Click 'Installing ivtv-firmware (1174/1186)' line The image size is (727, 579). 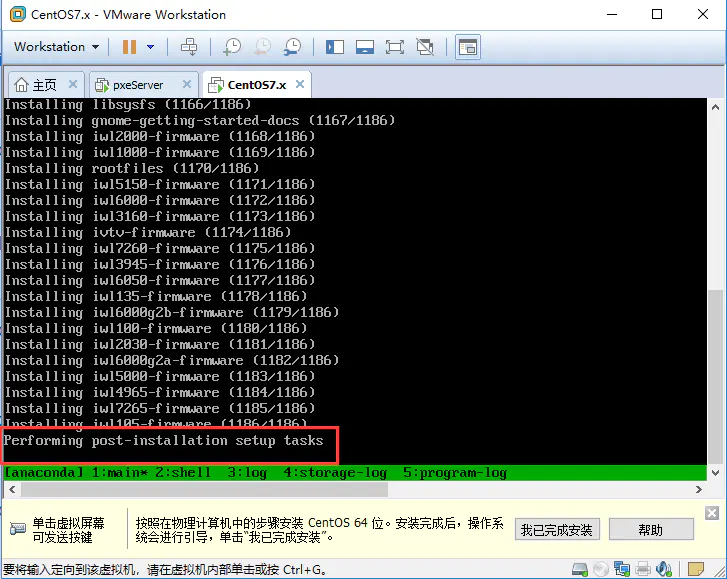point(148,232)
